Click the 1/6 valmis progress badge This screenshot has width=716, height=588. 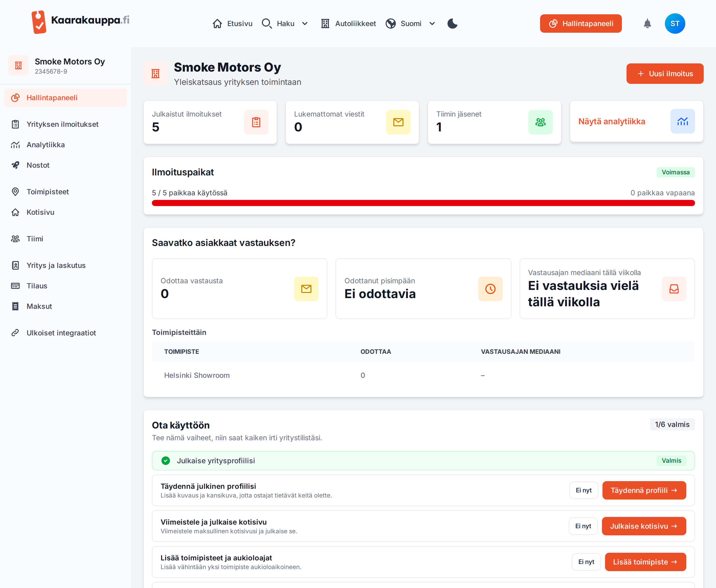point(672,424)
